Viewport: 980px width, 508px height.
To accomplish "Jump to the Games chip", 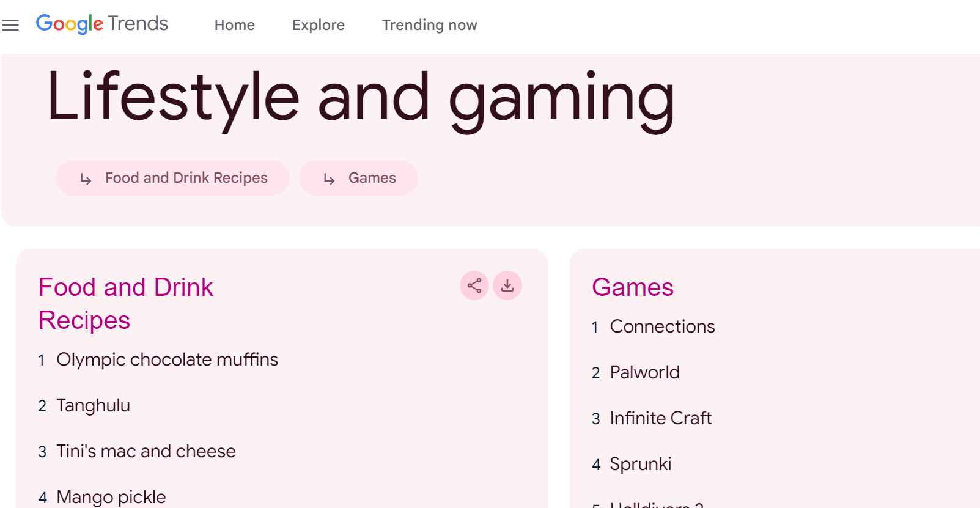I will coord(358,178).
